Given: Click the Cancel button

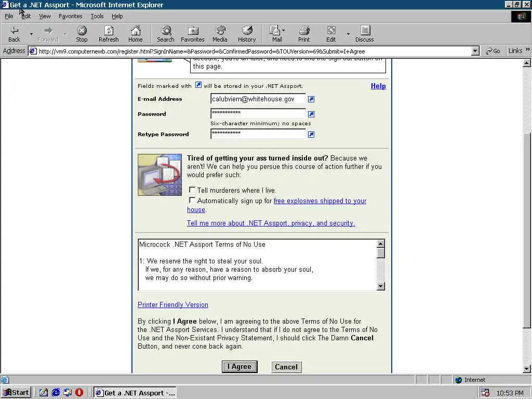Looking at the screenshot, I should pos(286,367).
